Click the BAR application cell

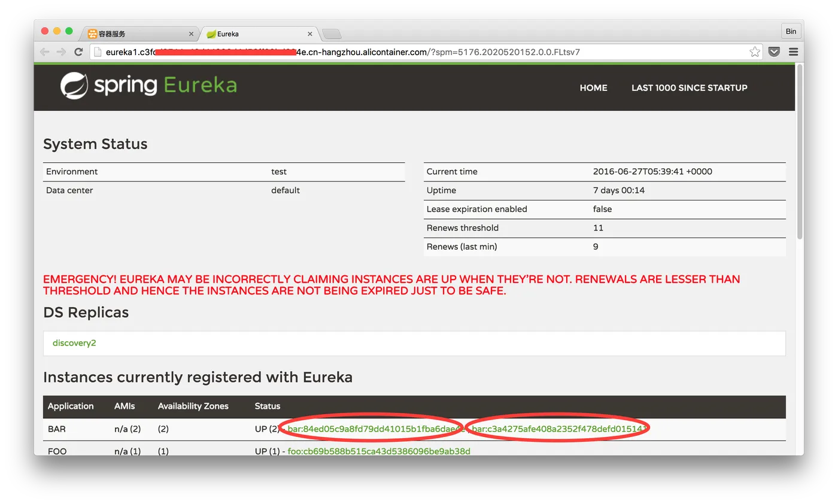point(57,429)
